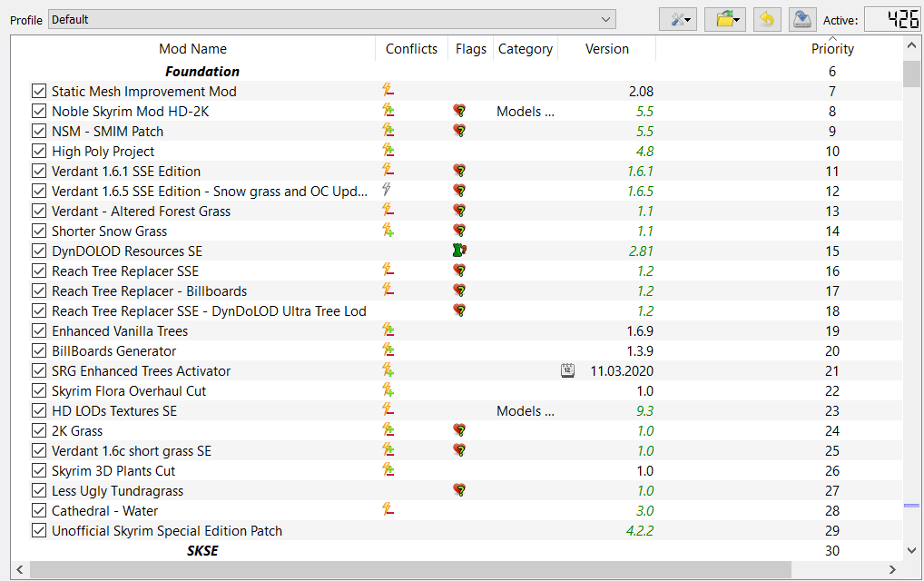Click conflict icon for Enhanced Vanilla Trees

click(x=388, y=330)
